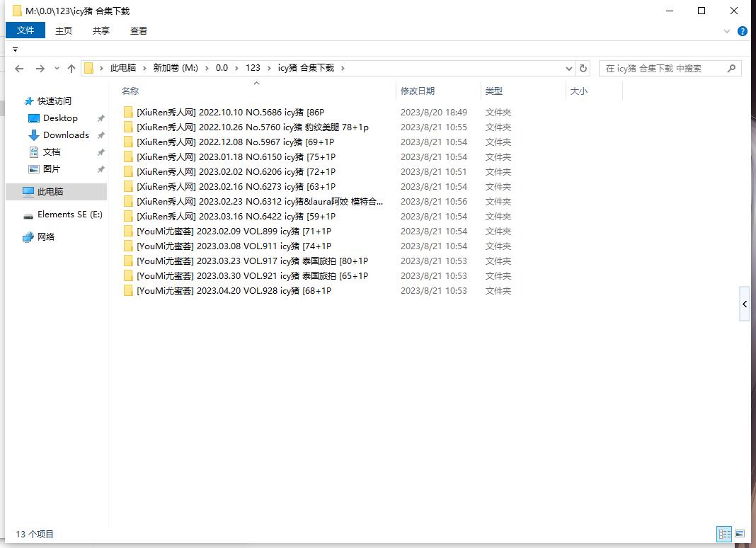
Task: Select Downloads in quick access
Action: pyautogui.click(x=66, y=135)
